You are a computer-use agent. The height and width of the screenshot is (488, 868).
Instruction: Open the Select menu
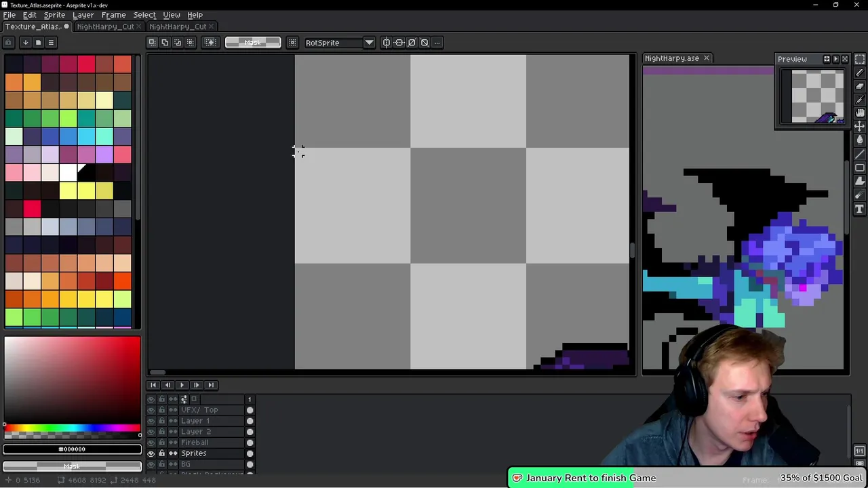point(144,15)
